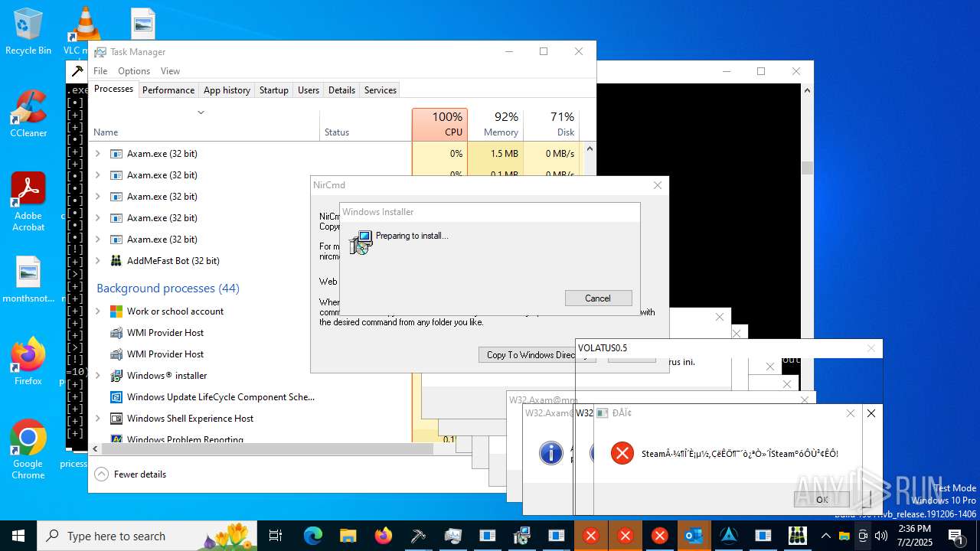Viewport: 980px width, 551px height.
Task: Click AddMeFast Bot taskbar icon
Action: [798, 536]
